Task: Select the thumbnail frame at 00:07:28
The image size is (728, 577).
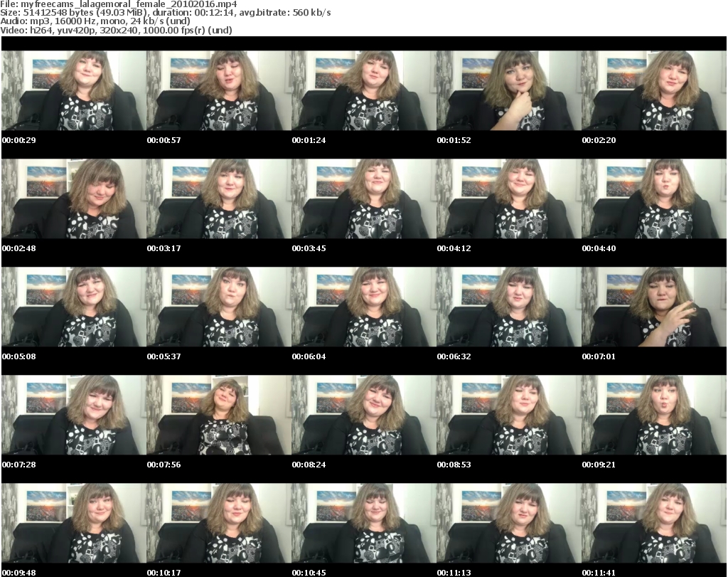Action: 74,415
